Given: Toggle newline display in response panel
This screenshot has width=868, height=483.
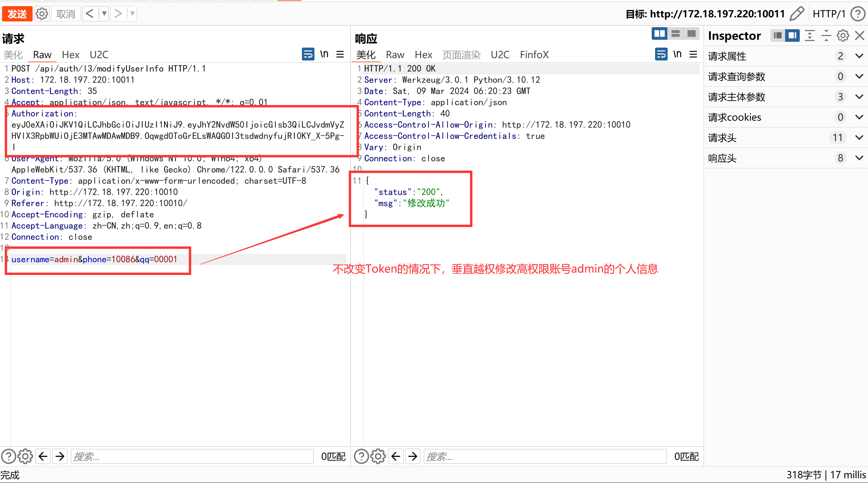Looking at the screenshot, I should (x=677, y=54).
